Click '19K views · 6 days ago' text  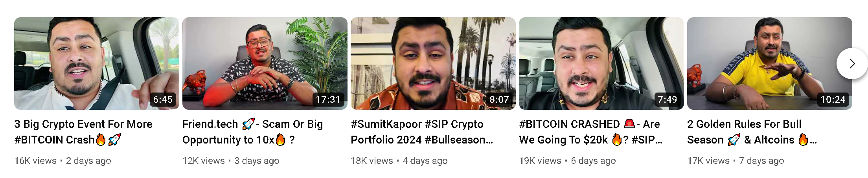pyautogui.click(x=568, y=161)
